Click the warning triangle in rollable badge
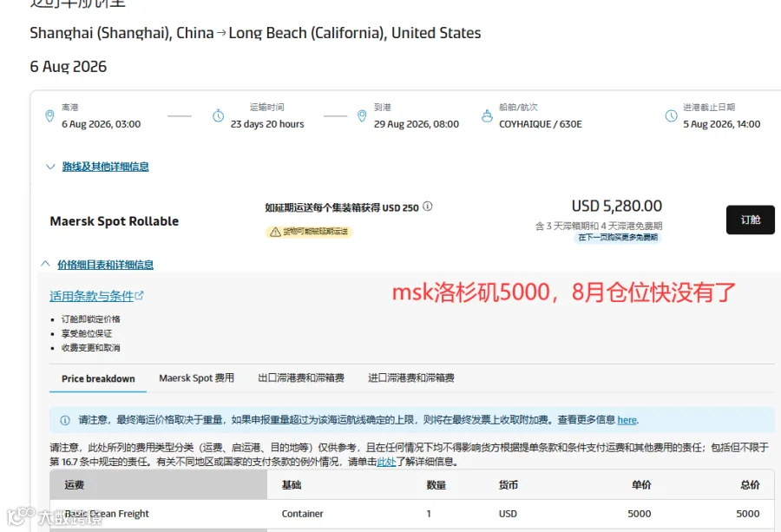Viewport: 781px width, 532px height. (x=275, y=232)
